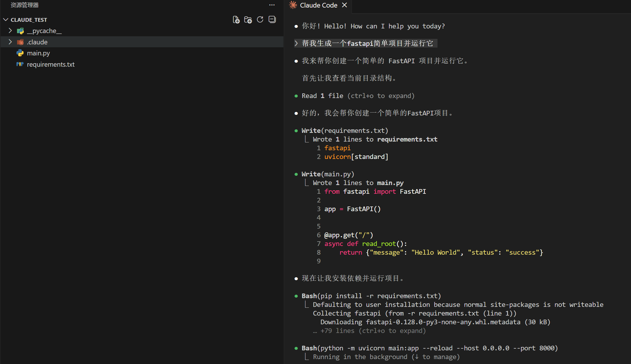
Task: Close the Claude Code tab
Action: click(x=344, y=5)
